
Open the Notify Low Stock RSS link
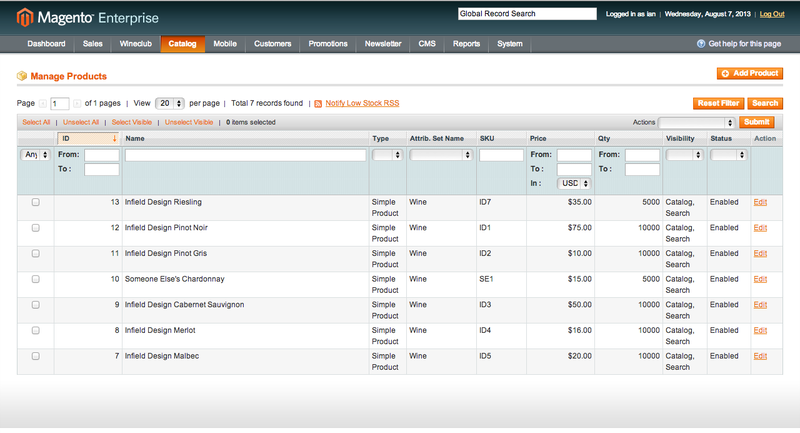tap(362, 103)
